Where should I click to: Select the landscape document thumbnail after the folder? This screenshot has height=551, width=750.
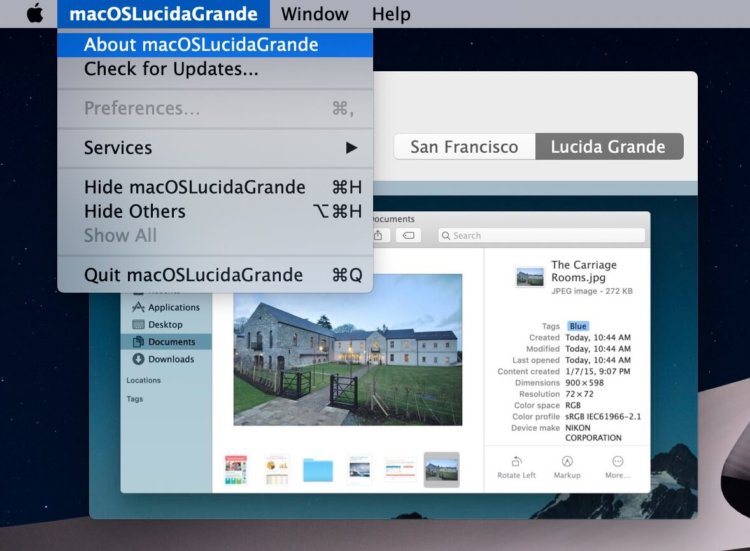[x=359, y=468]
